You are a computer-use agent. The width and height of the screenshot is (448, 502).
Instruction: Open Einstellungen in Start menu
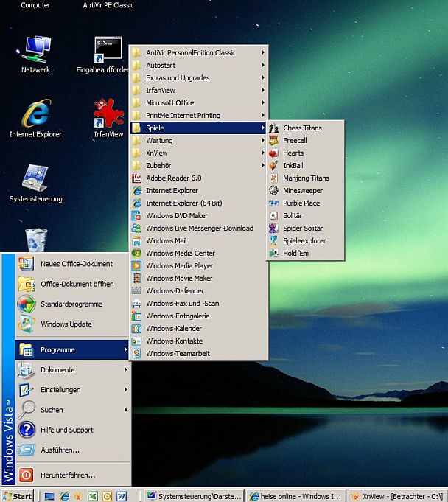(72, 390)
